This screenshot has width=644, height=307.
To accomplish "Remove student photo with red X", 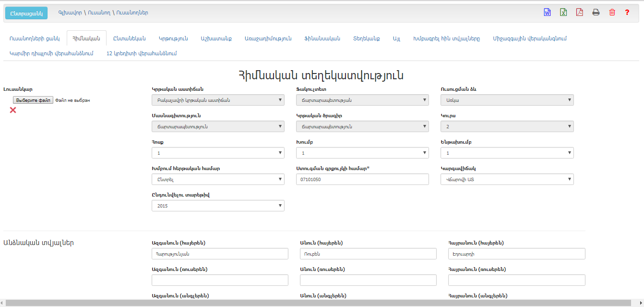I will 13,110.
